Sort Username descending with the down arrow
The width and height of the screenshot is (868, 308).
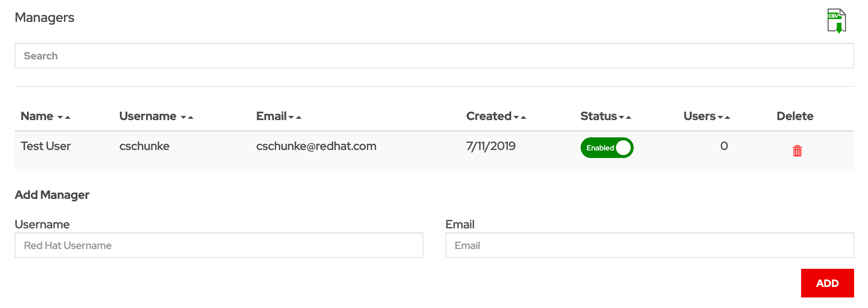tap(183, 118)
